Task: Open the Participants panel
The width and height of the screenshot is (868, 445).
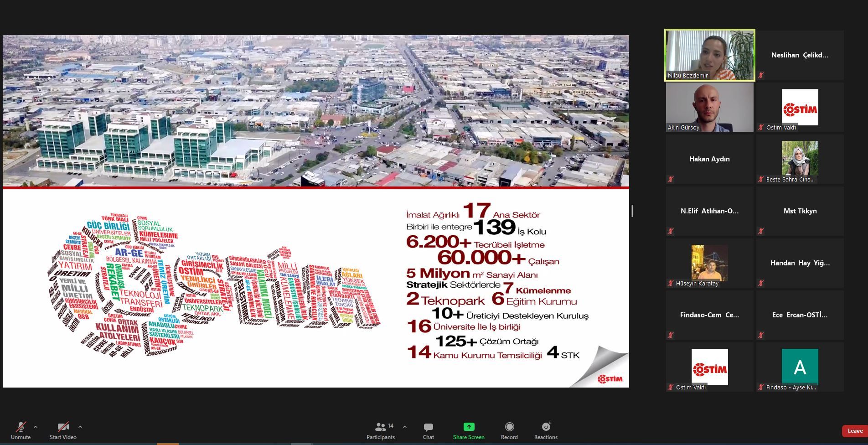Action: [x=381, y=431]
